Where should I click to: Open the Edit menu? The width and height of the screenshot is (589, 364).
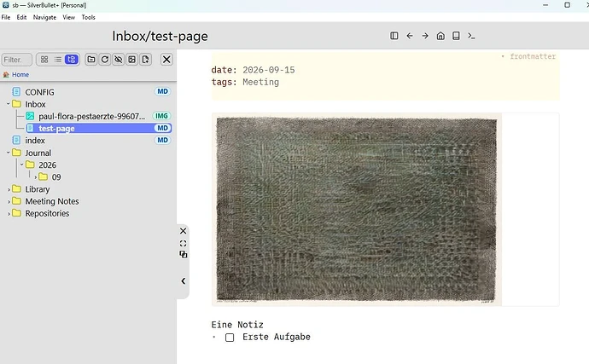[x=21, y=17]
